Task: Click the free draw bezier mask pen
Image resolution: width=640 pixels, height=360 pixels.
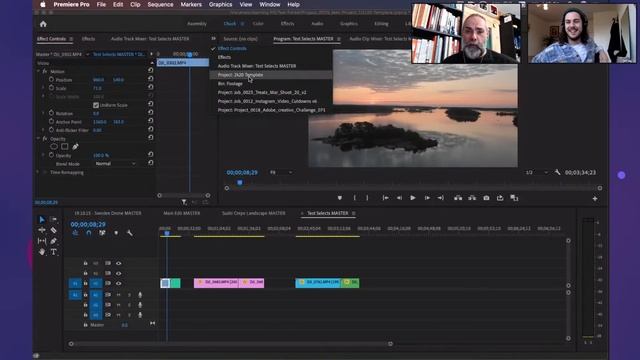Action: click(x=75, y=147)
